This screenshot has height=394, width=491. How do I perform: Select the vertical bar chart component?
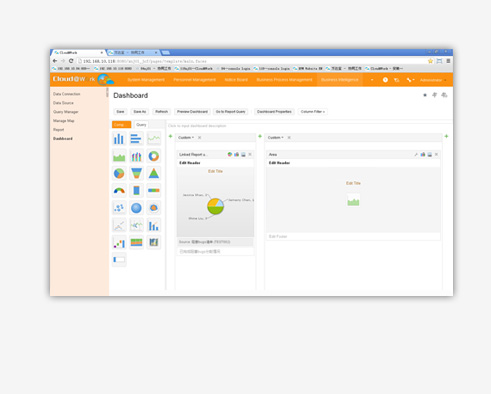point(119,139)
